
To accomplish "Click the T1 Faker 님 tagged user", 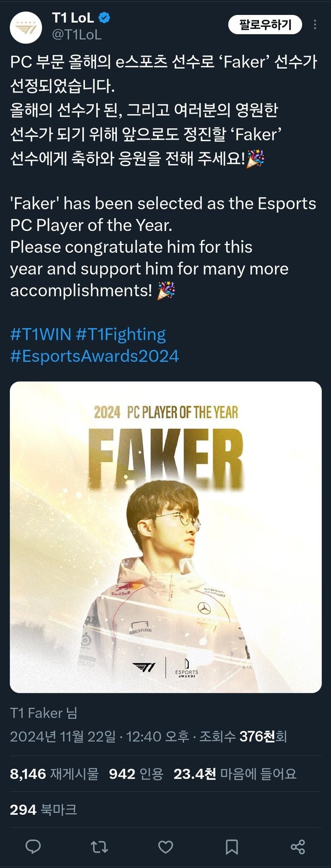I will 43,713.
